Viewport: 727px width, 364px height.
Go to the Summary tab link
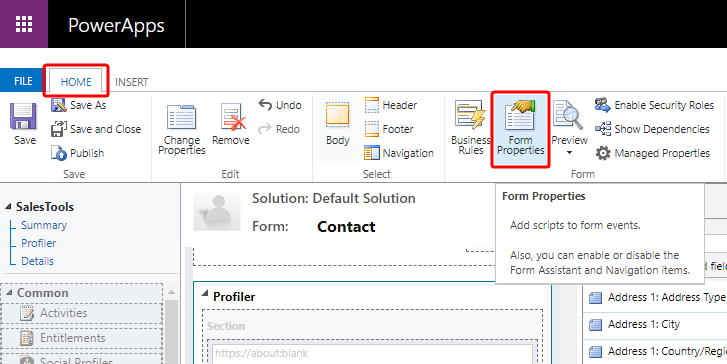(x=44, y=225)
